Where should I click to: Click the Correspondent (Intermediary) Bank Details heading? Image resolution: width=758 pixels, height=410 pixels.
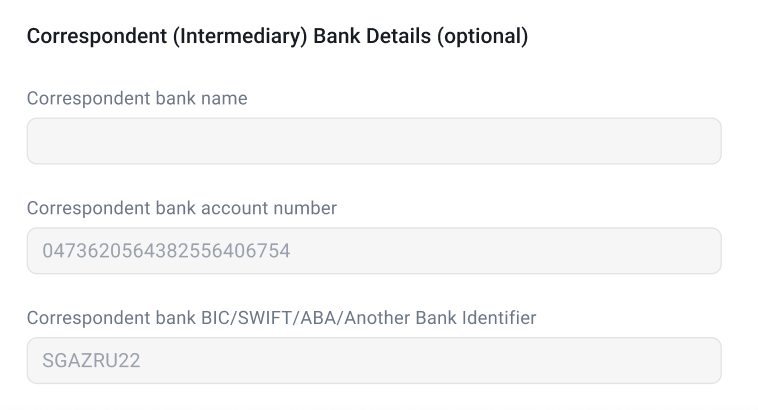[276, 37]
